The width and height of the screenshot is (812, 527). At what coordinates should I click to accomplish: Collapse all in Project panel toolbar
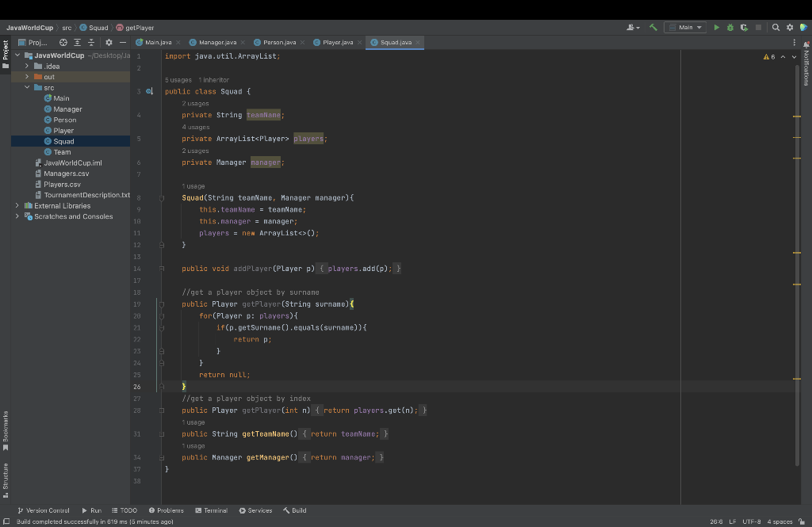coord(91,43)
